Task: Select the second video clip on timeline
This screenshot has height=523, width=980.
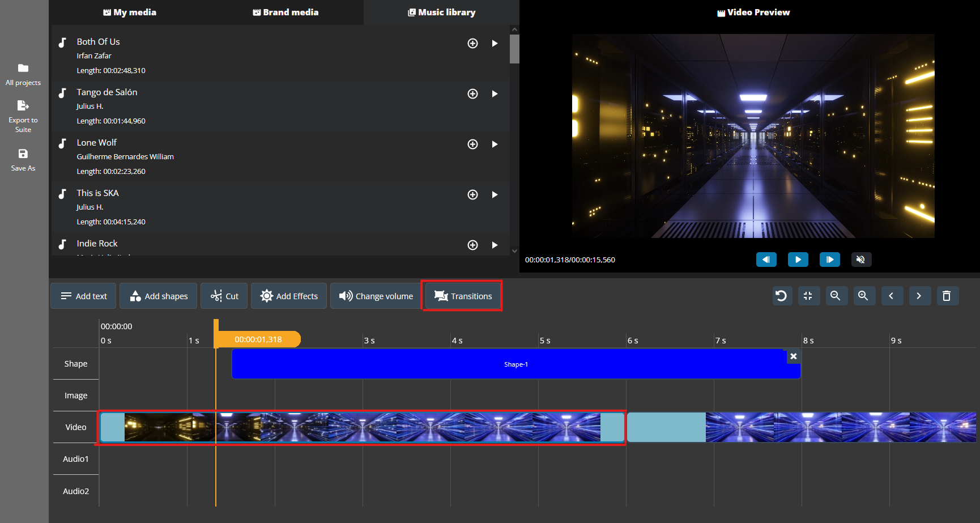Action: pos(801,427)
